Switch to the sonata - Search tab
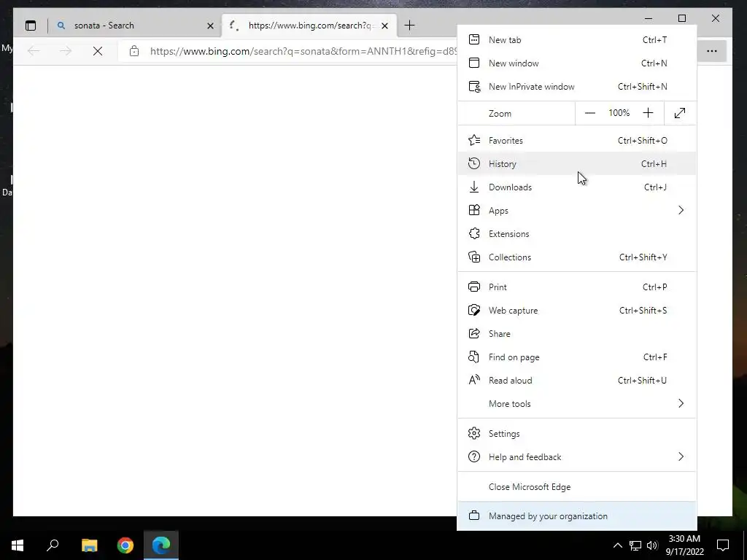The width and height of the screenshot is (747, 560). (134, 26)
